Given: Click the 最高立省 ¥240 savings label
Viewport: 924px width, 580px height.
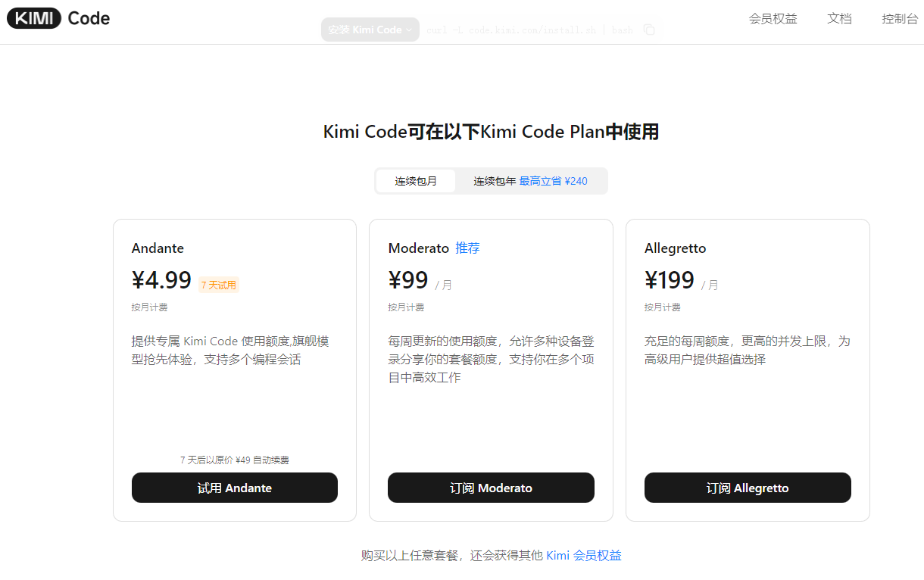Looking at the screenshot, I should pyautogui.click(x=553, y=181).
